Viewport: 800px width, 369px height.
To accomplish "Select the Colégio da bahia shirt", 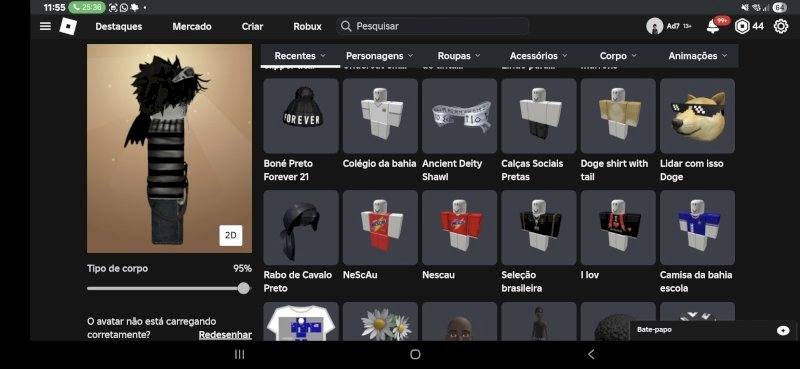I will [380, 116].
